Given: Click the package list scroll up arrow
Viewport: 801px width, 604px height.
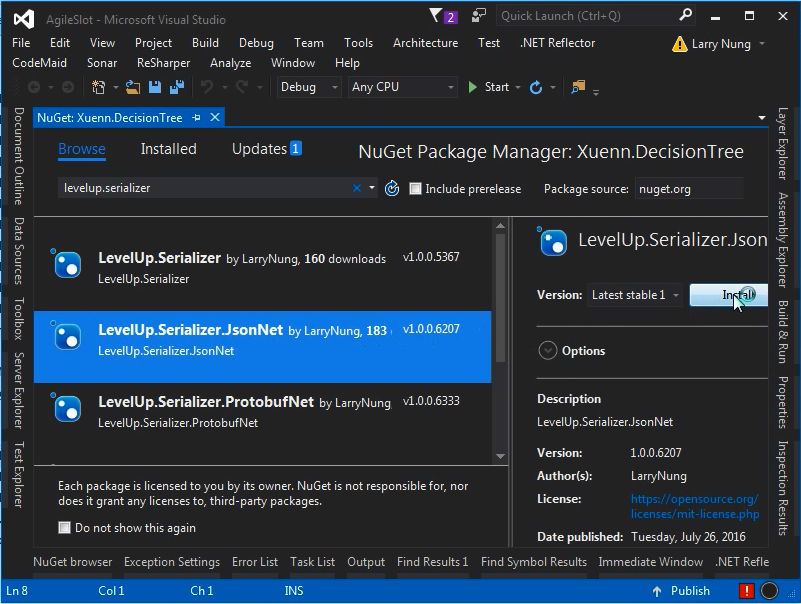Looking at the screenshot, I should (x=500, y=225).
